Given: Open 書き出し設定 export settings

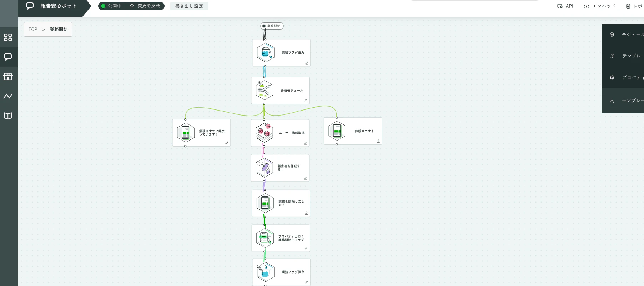Looking at the screenshot, I should click(189, 6).
